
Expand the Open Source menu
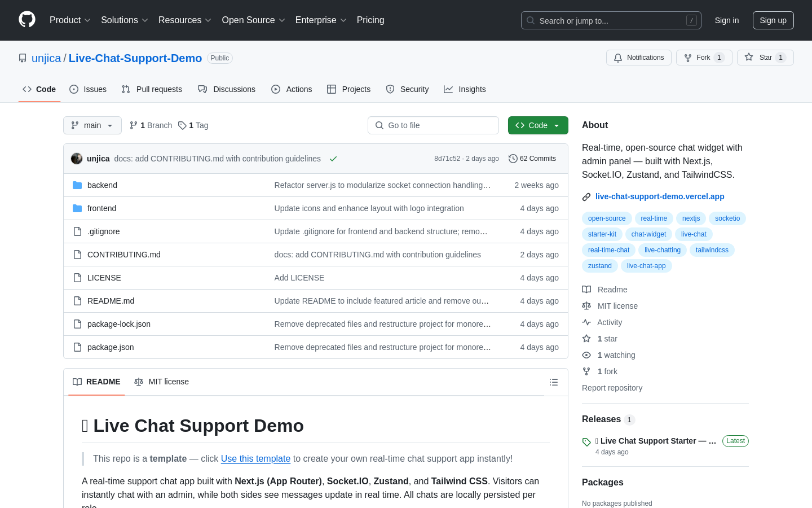point(254,20)
